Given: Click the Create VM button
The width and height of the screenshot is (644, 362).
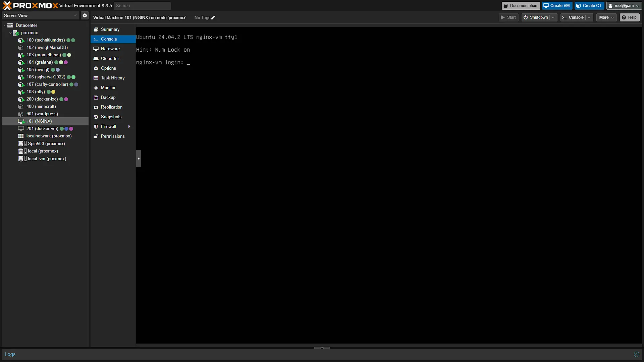Looking at the screenshot, I should 557,6.
